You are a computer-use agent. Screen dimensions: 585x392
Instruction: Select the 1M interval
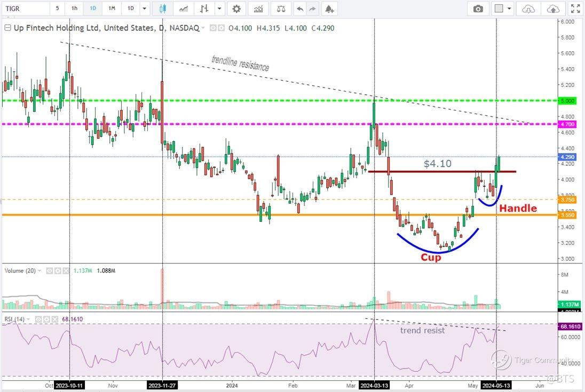point(112,8)
